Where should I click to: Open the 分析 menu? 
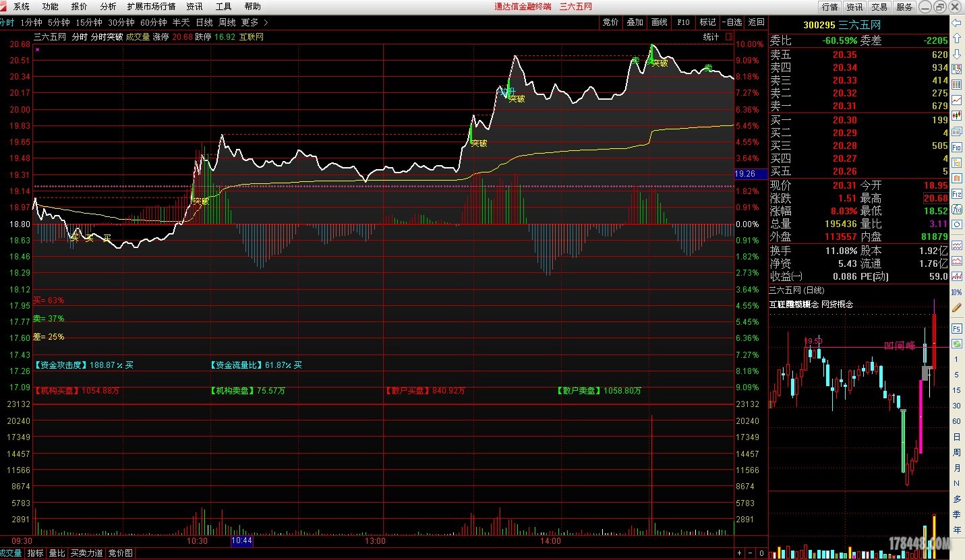(108, 6)
